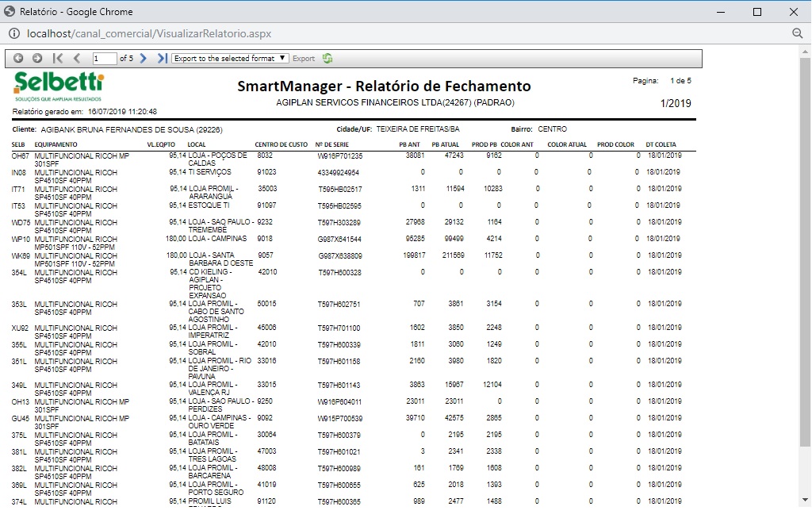
Task: Click SELB code WD75
Action: pos(21,222)
